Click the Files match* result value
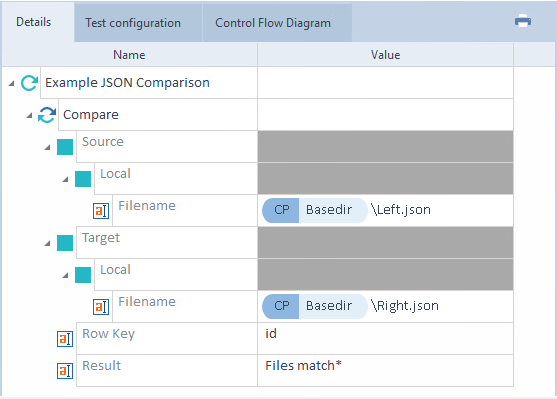Screen dimensions: 557x399 (303, 365)
